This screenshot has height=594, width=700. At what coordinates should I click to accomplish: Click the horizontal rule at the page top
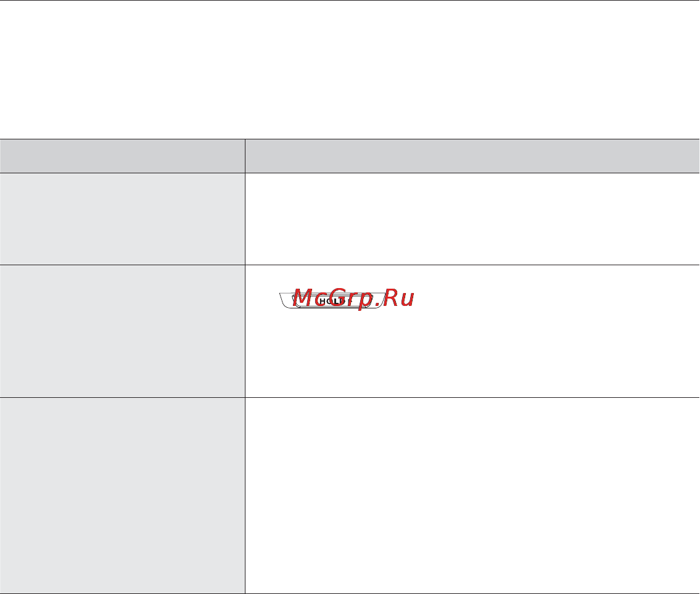point(350,1)
